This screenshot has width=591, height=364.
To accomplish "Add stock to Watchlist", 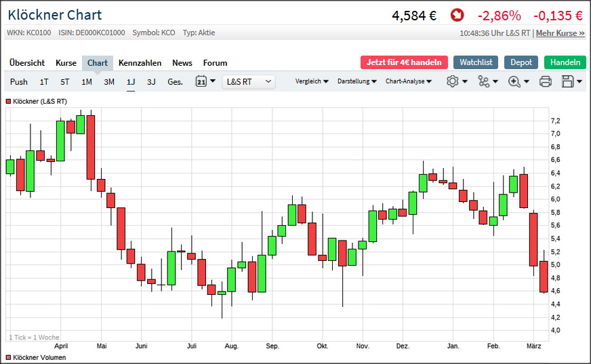I will pyautogui.click(x=476, y=62).
